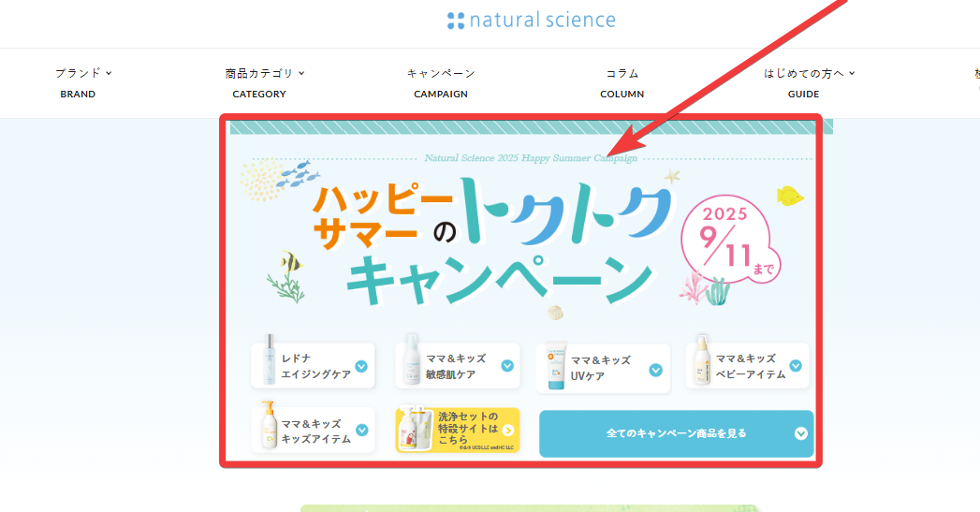Click 全てのキャンペーン商品を見る button

(676, 434)
